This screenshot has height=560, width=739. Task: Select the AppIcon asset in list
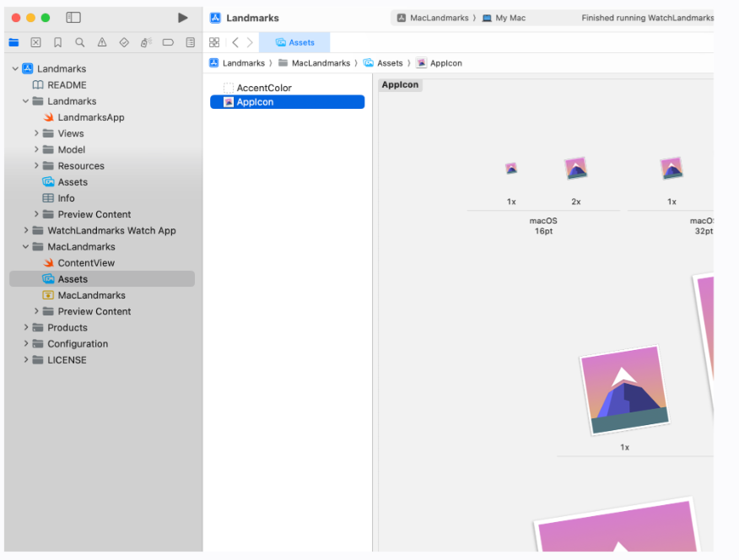click(287, 102)
